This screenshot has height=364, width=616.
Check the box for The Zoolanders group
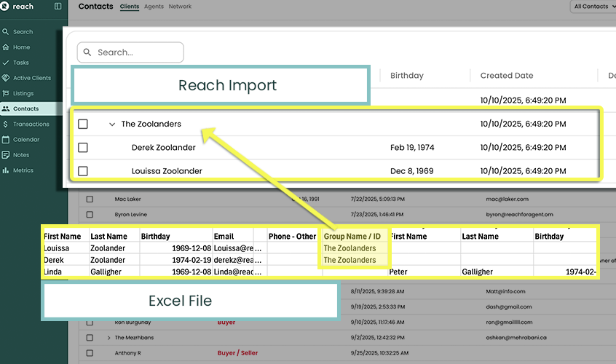83,124
